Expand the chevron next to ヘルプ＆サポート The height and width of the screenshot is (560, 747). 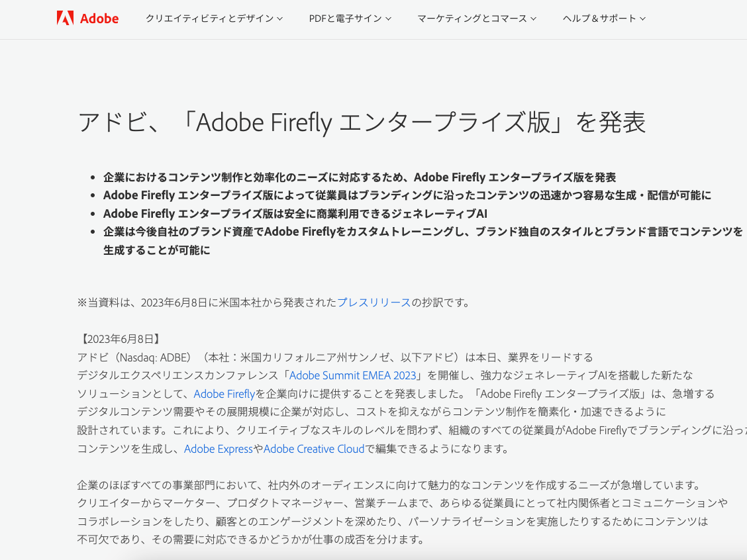(x=642, y=19)
